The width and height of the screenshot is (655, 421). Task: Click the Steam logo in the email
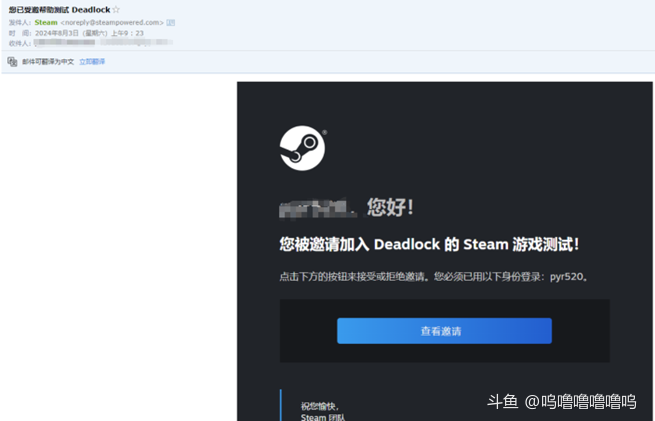pyautogui.click(x=302, y=148)
